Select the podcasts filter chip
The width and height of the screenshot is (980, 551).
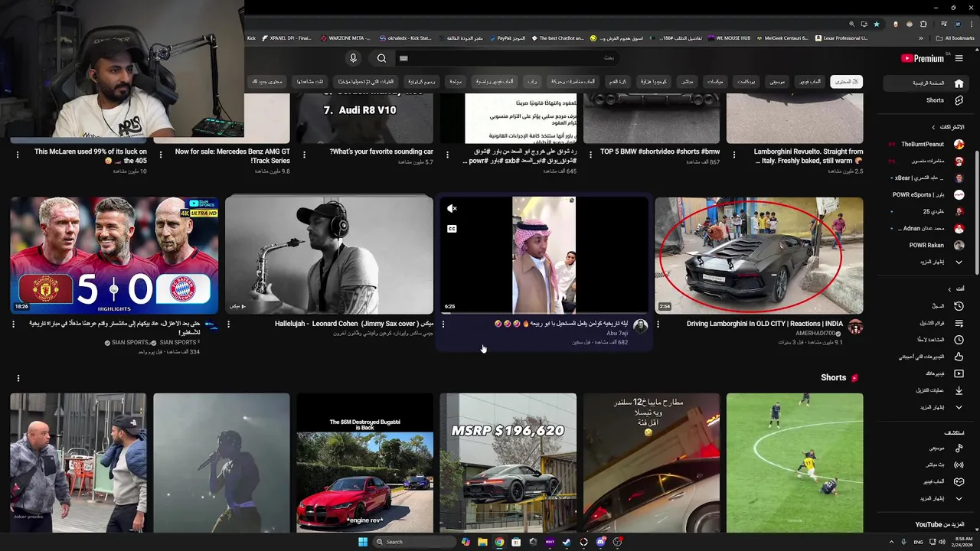(746, 81)
